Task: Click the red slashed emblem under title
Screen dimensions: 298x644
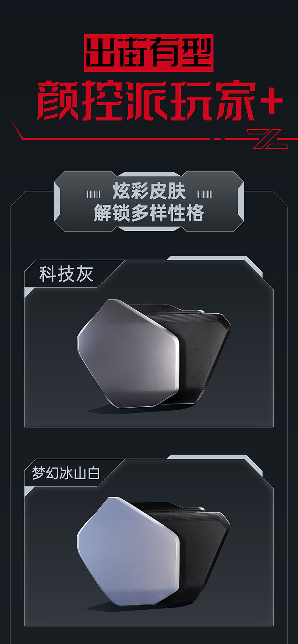Action: [267, 139]
